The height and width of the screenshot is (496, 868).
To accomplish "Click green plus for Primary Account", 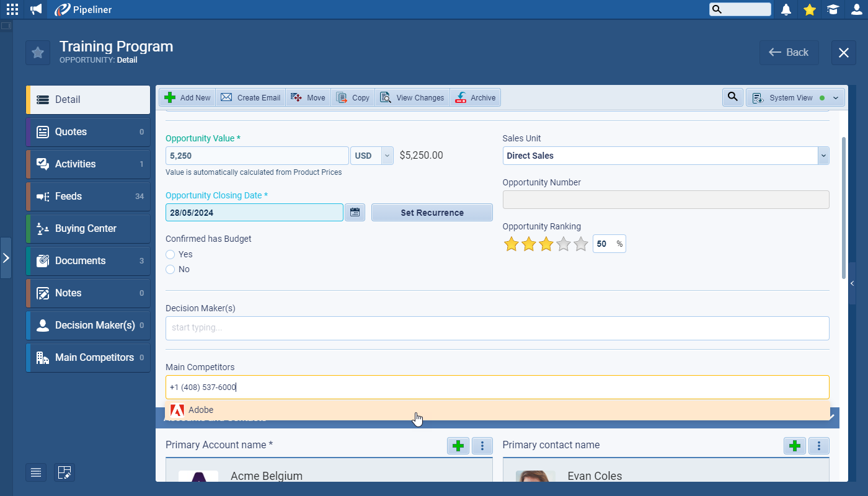I will (458, 445).
